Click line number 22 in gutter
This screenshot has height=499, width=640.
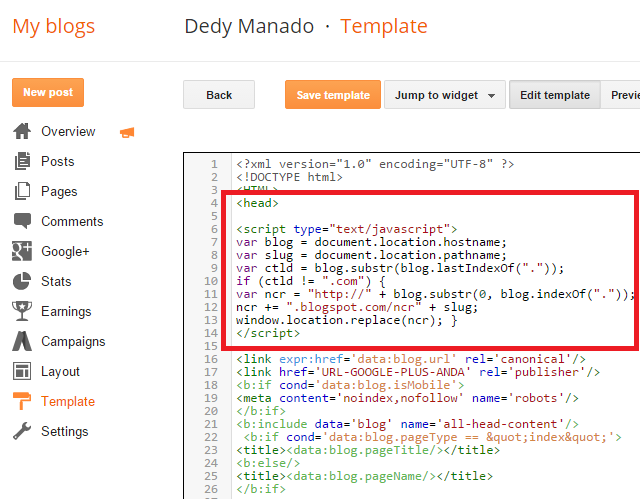point(211,437)
